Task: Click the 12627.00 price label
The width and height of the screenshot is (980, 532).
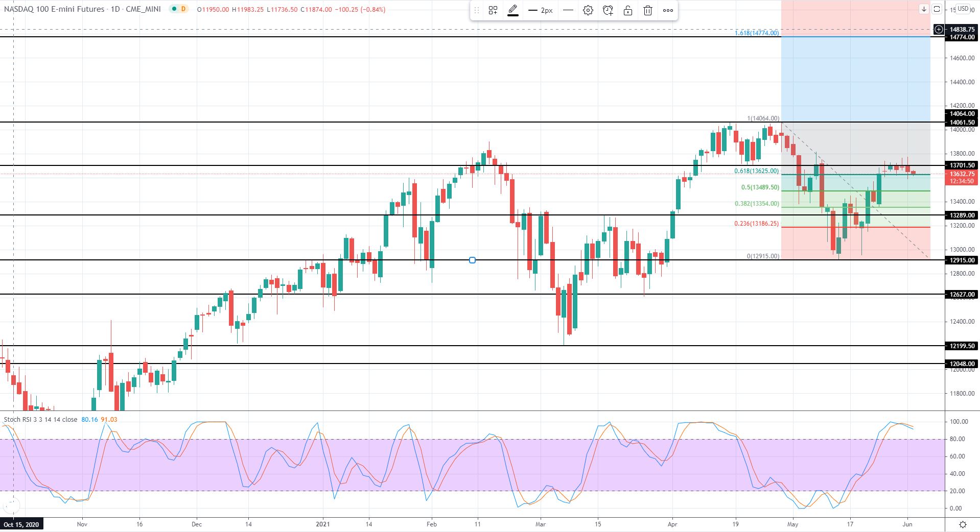Action: click(x=962, y=295)
